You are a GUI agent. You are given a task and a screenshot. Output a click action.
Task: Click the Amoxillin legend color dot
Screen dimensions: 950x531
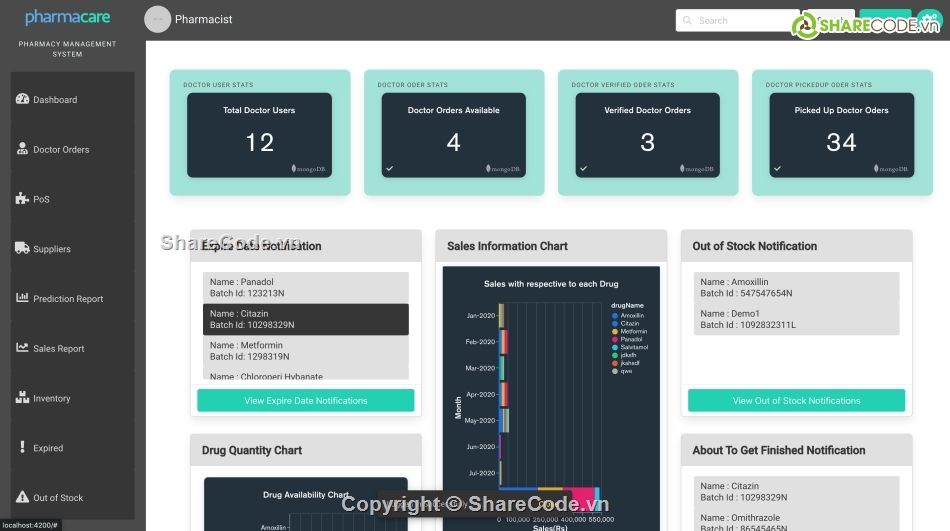(x=614, y=316)
